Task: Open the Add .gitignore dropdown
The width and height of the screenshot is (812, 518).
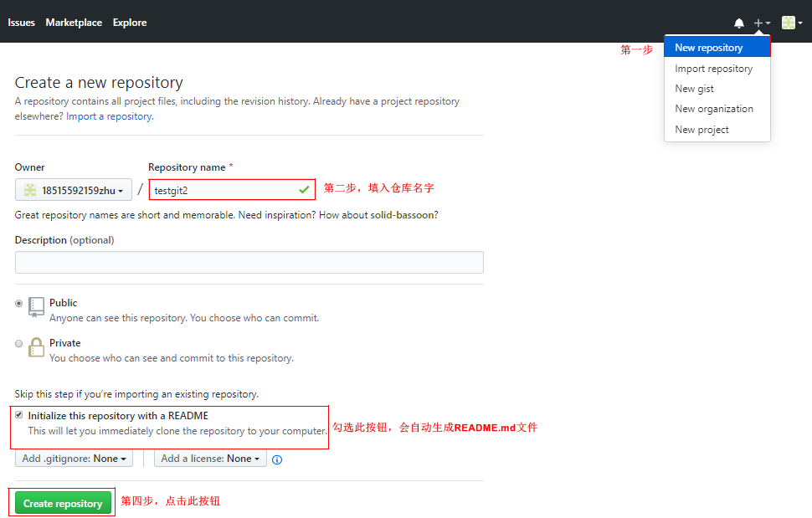Action: click(74, 459)
